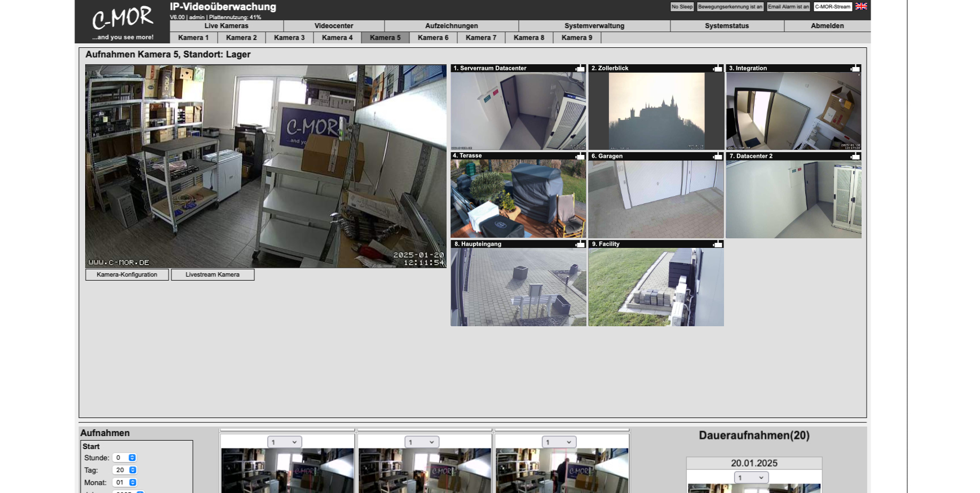Open the Systemverwaltung menu
The image size is (980, 493).
pyautogui.click(x=594, y=26)
